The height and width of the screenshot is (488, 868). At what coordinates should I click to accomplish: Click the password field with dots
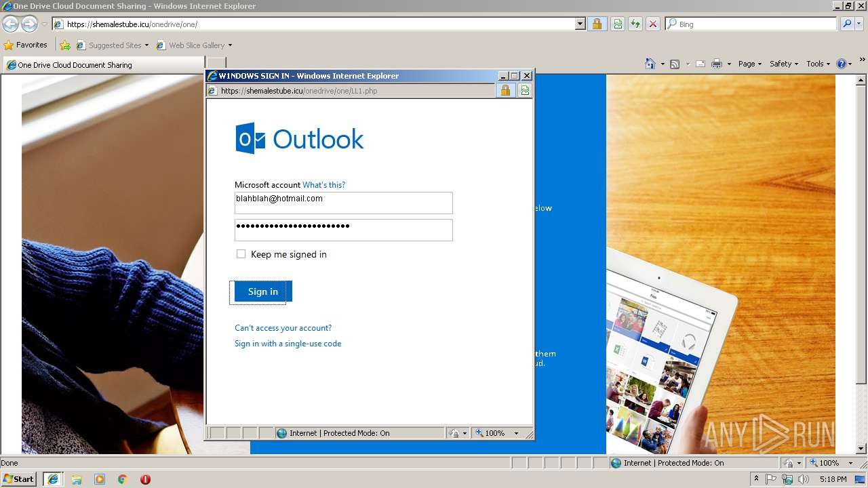tap(343, 230)
